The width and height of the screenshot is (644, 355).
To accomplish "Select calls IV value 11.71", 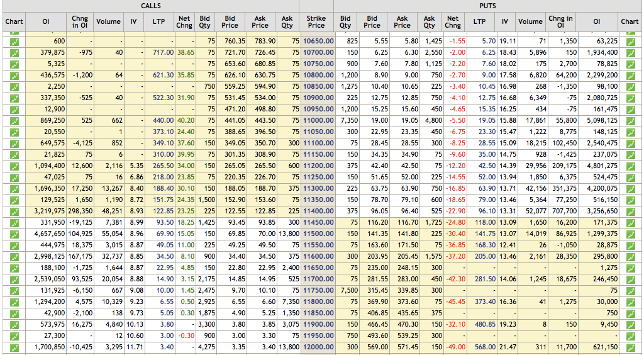I will click(x=135, y=347).
